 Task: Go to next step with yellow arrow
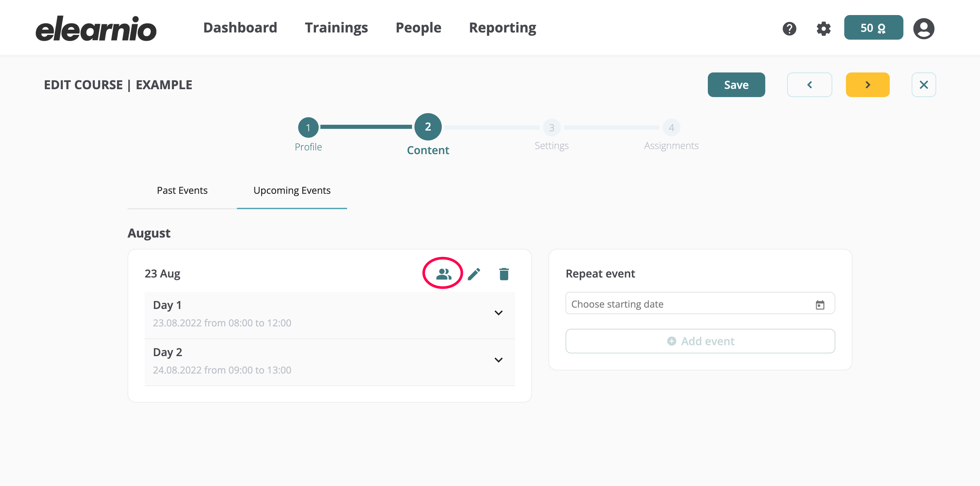[x=868, y=85]
